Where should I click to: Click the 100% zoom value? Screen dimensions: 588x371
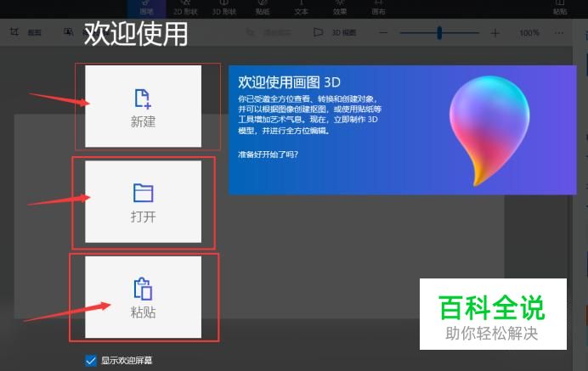click(529, 33)
